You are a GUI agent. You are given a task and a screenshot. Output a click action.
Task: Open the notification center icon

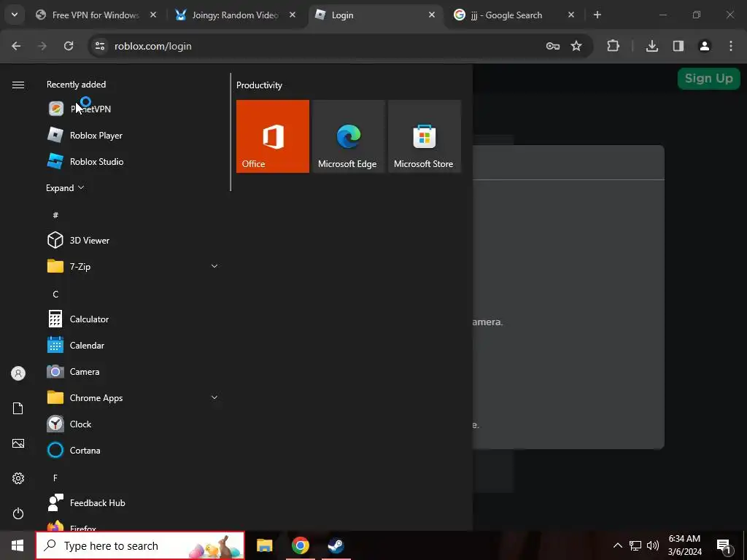tap(724, 547)
